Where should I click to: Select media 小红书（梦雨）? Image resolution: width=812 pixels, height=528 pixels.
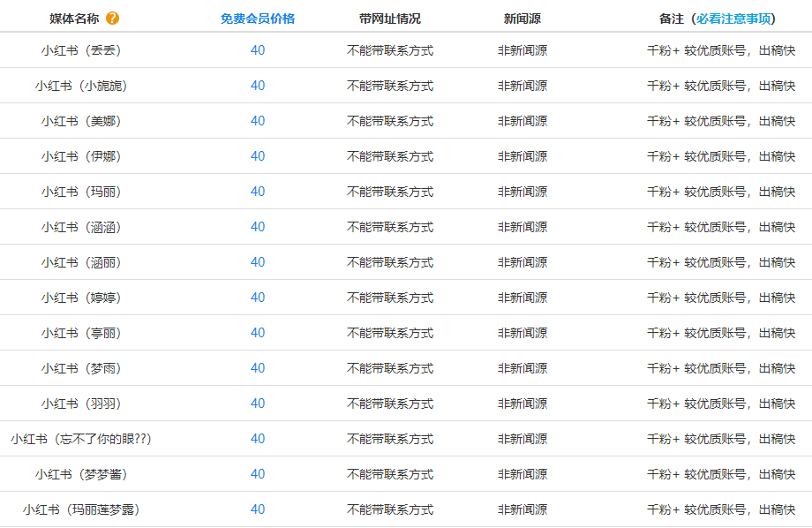pos(81,368)
